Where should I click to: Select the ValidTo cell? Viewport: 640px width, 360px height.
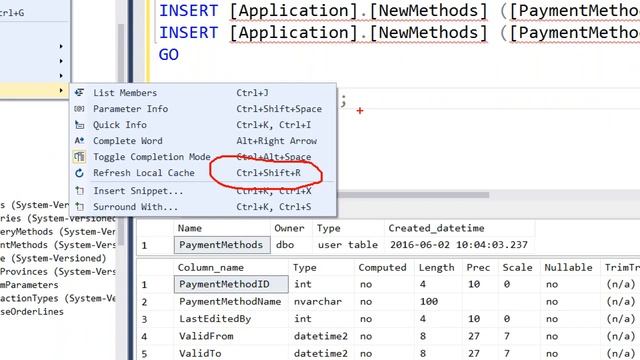pos(231,353)
